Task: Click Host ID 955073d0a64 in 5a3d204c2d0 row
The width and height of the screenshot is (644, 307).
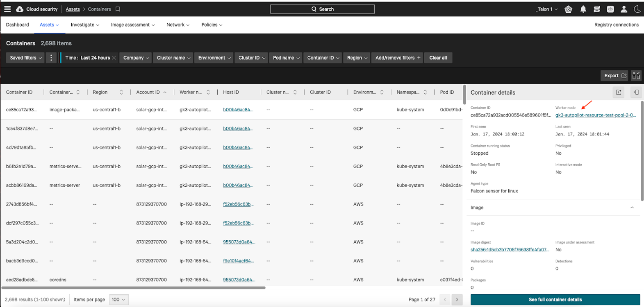Action: tap(239, 242)
